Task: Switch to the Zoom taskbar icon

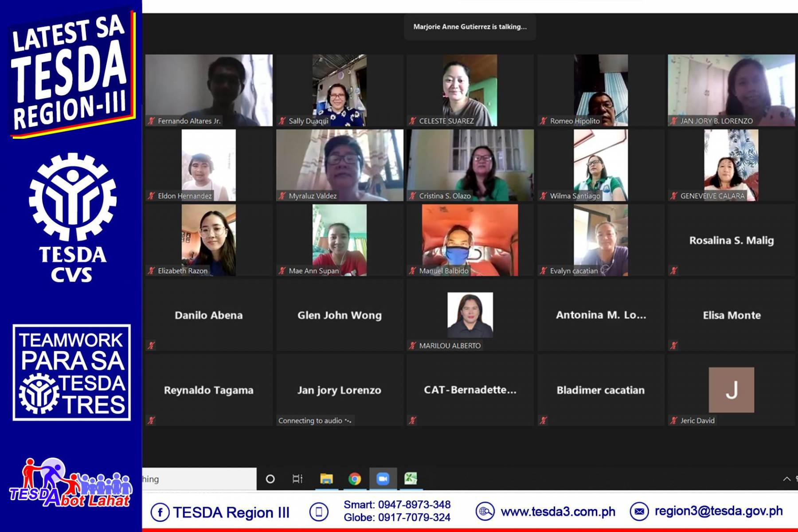Action: 383,479
